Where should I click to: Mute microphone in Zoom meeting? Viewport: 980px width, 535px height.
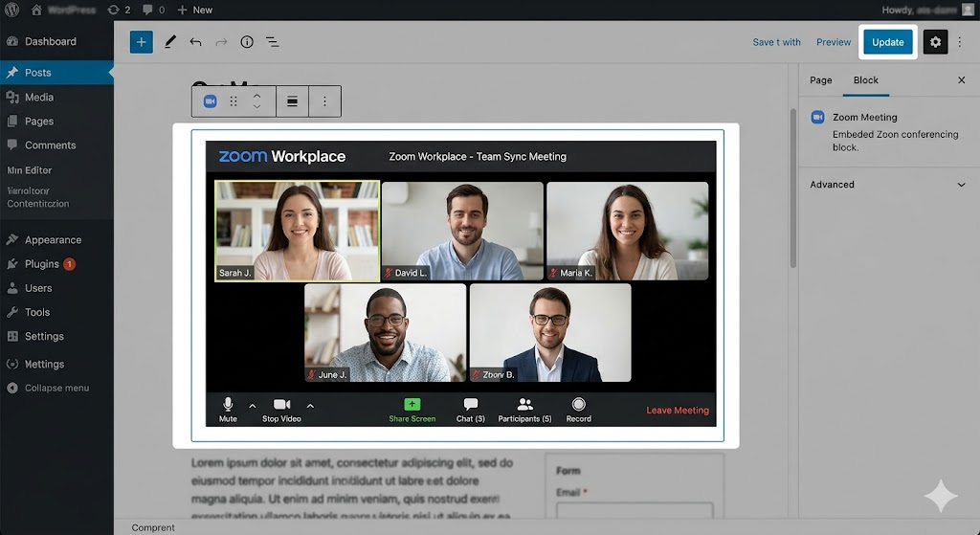(x=228, y=409)
